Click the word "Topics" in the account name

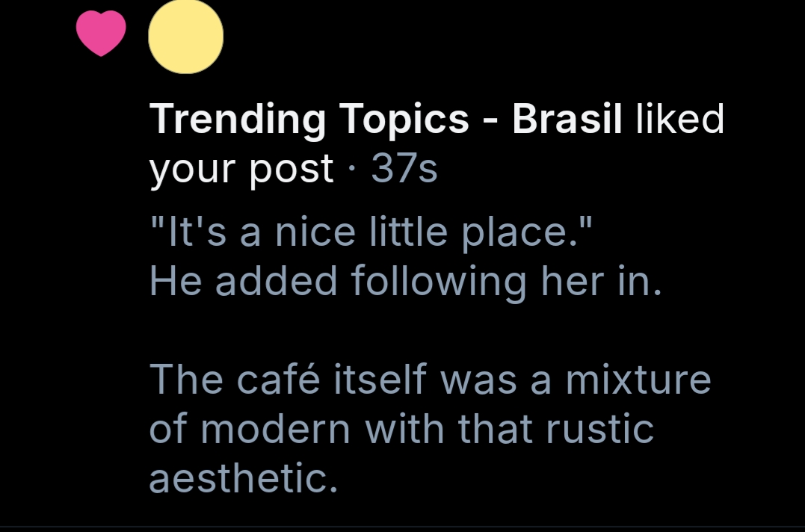coord(406,120)
